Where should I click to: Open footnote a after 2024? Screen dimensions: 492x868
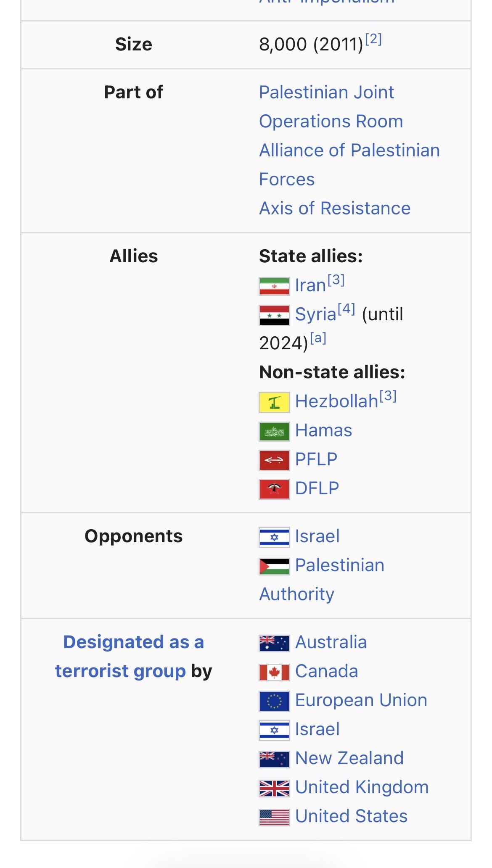pos(318,338)
